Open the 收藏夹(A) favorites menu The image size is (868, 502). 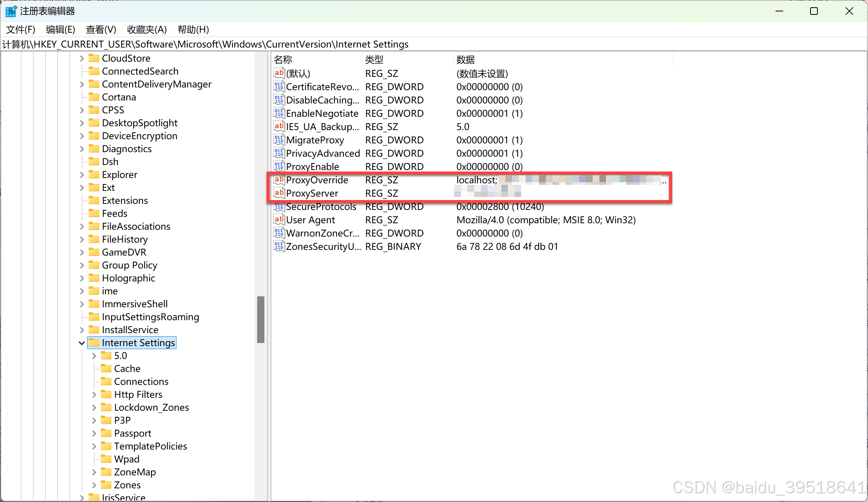pyautogui.click(x=147, y=30)
